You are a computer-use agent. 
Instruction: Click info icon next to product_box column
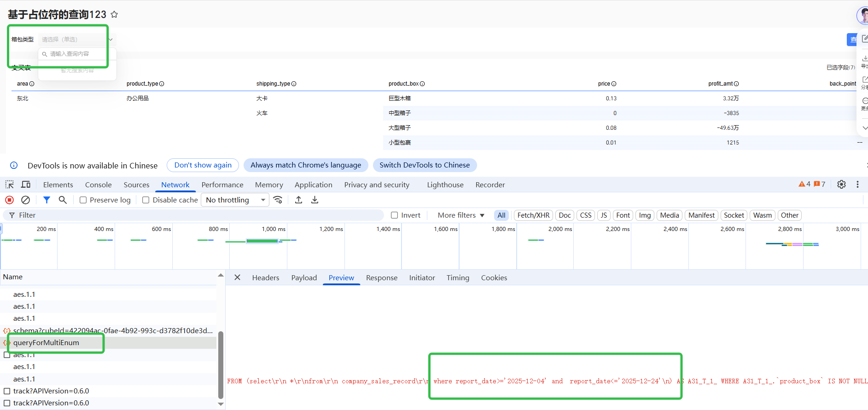(422, 84)
